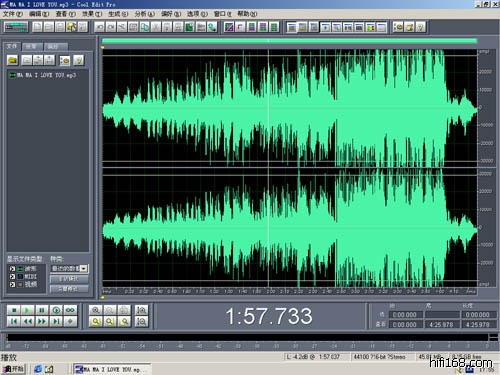Click the open folder icon in file panel
The height and width of the screenshot is (375, 500).
pyautogui.click(x=13, y=60)
